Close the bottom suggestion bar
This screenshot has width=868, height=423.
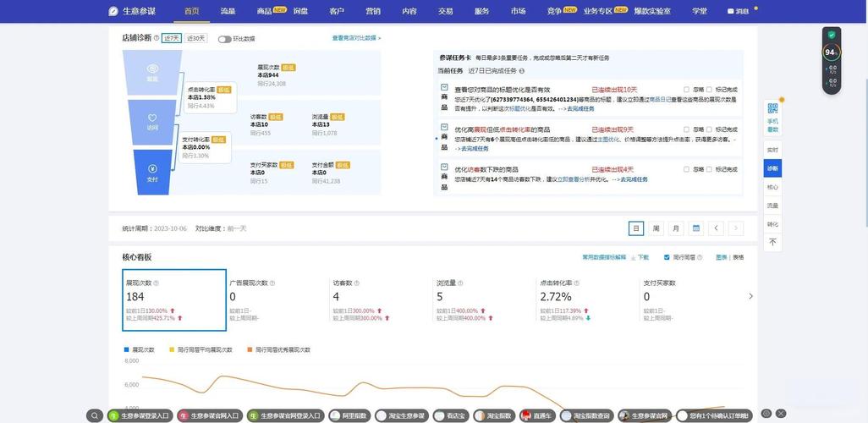[x=781, y=413]
